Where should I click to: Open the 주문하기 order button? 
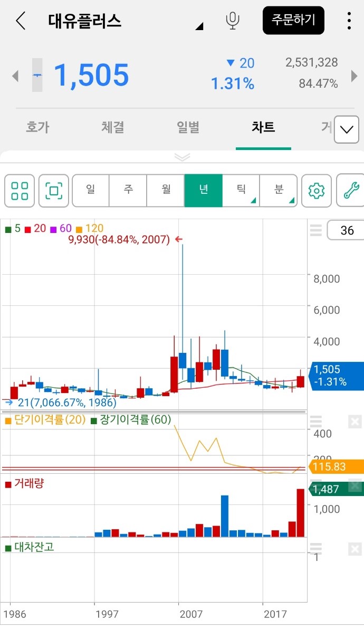(293, 20)
